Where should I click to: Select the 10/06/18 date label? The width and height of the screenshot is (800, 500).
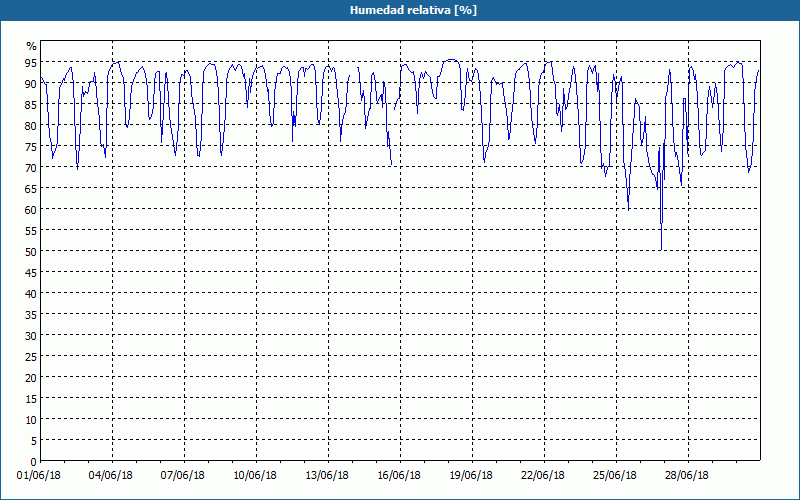[255, 475]
